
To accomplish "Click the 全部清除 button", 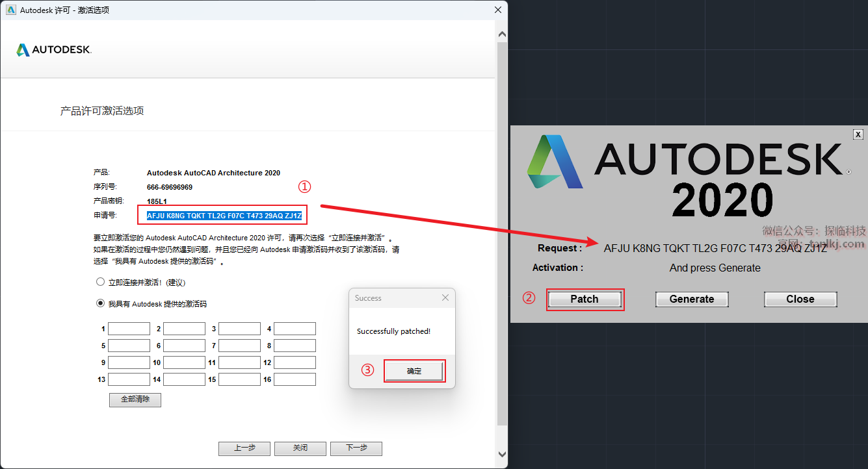I will tap(135, 399).
